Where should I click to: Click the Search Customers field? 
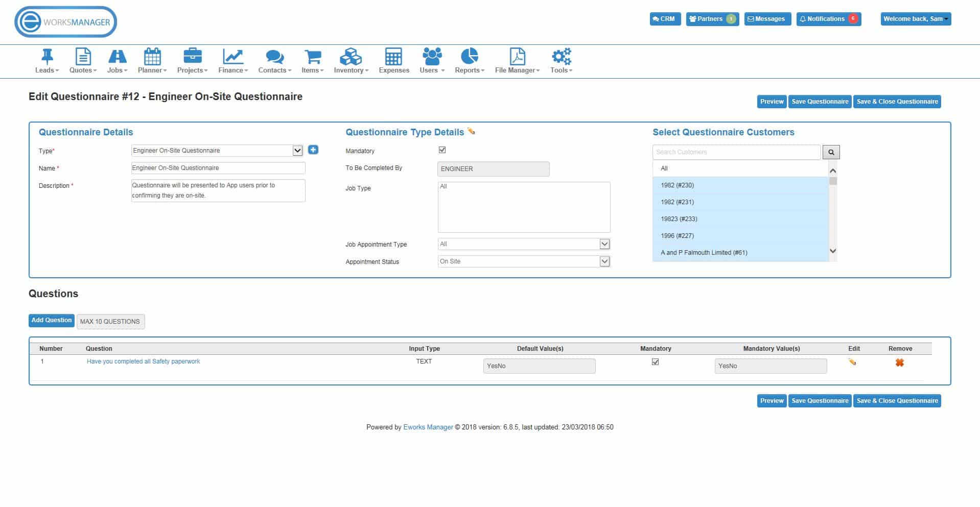pos(736,152)
